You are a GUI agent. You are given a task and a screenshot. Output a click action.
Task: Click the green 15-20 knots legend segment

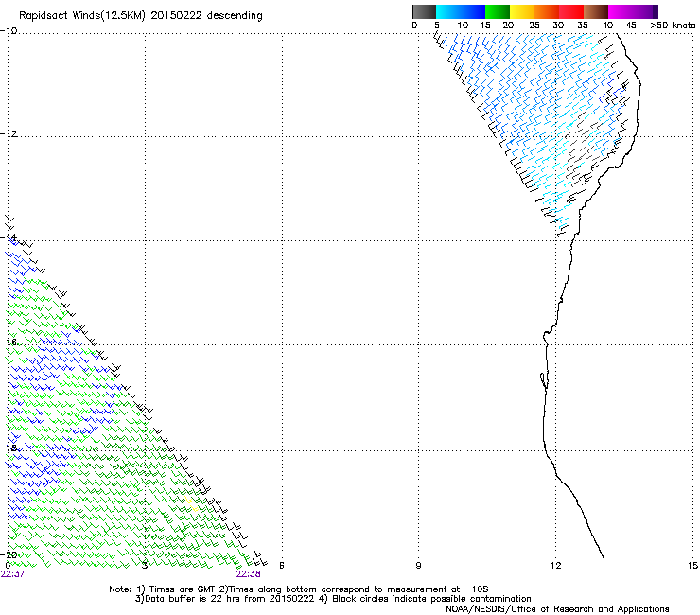pyautogui.click(x=498, y=11)
